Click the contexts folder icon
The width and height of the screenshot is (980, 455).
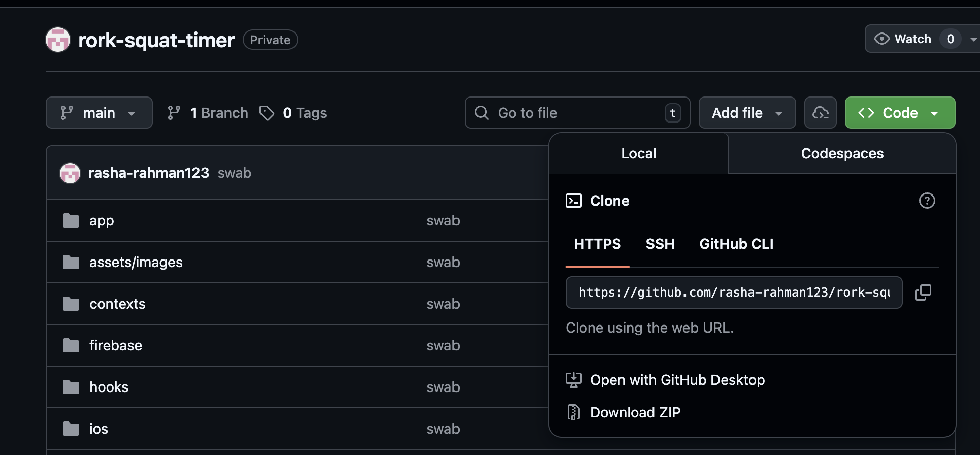coord(71,304)
